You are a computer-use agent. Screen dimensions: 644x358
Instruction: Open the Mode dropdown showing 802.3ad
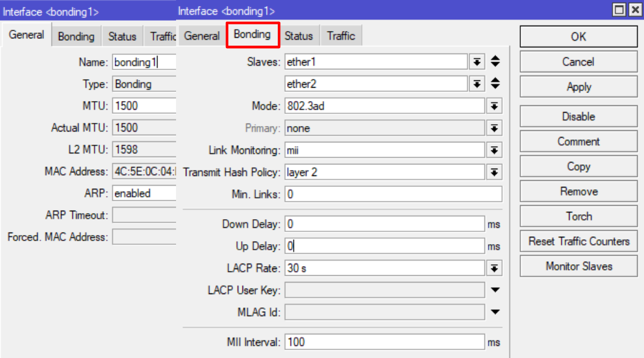pyautogui.click(x=494, y=105)
